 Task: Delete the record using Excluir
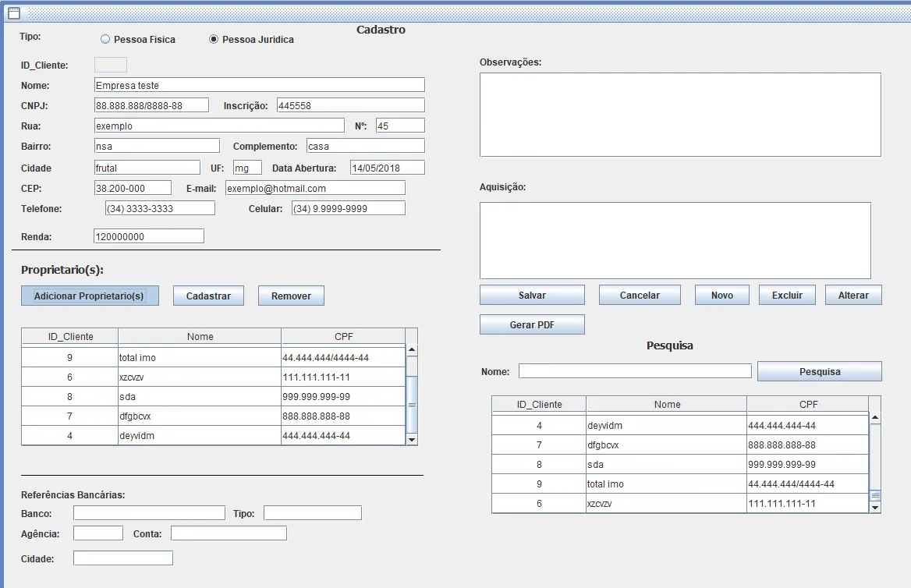pos(787,295)
